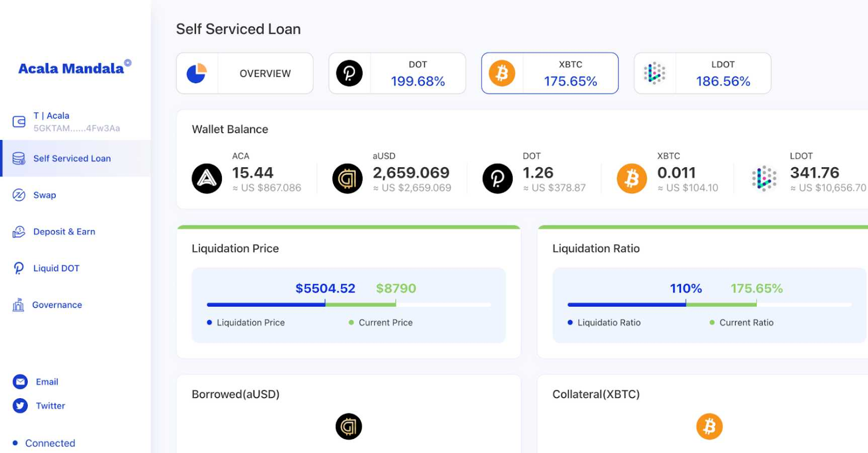Switch to the LDOT 186.56% loan tab
The height and width of the screenshot is (453, 868).
(703, 73)
